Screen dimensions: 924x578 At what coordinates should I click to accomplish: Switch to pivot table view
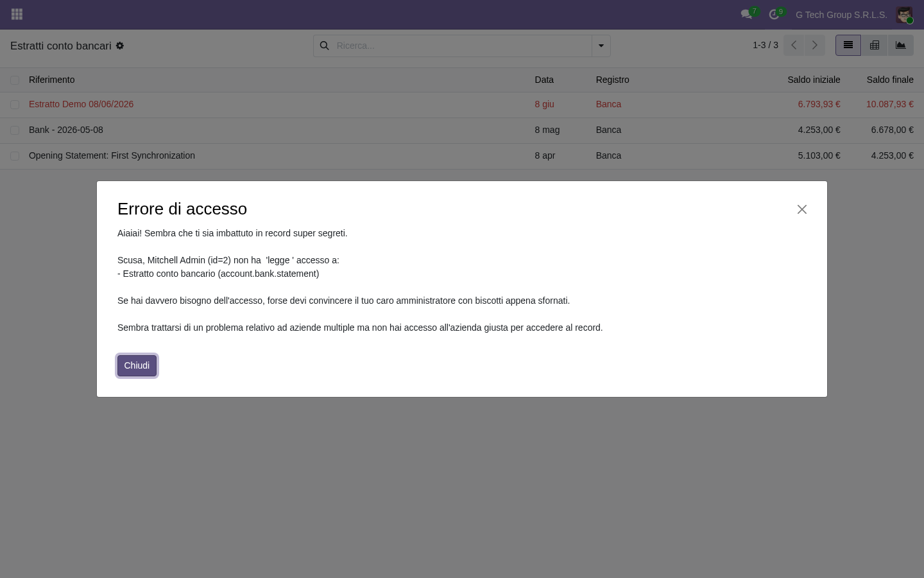tap(875, 45)
